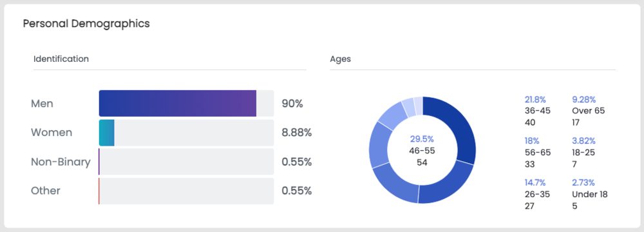Select the Under 18 legend entry

click(590, 194)
